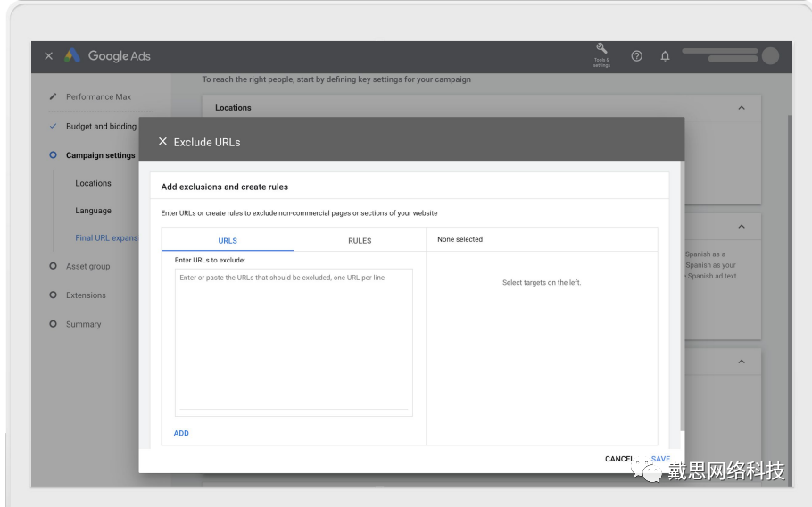Click the dialog vertical scrollbar
The width and height of the screenshot is (812, 507).
point(682,295)
